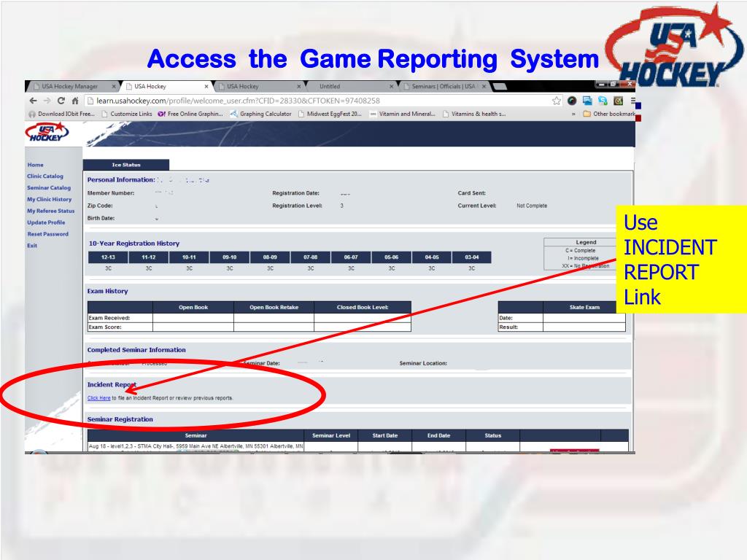
Task: Open Seminar Catalog in the sidebar
Action: click(49, 187)
